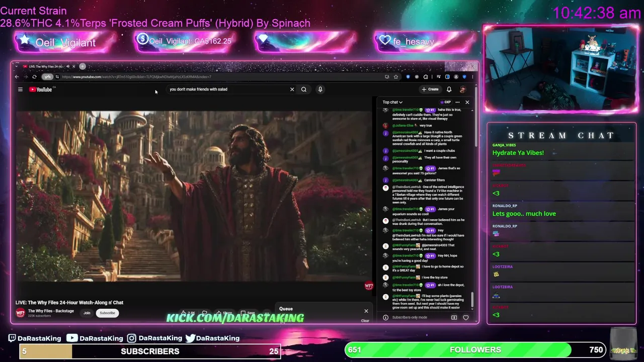Click the Join membership button
This screenshot has width=644, height=362.
pyautogui.click(x=87, y=313)
